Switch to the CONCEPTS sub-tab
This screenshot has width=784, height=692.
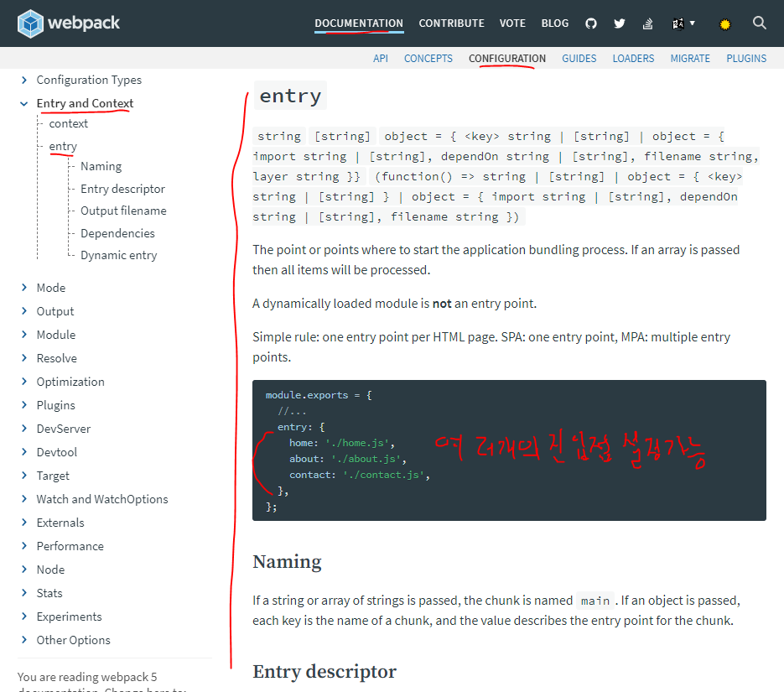point(428,59)
